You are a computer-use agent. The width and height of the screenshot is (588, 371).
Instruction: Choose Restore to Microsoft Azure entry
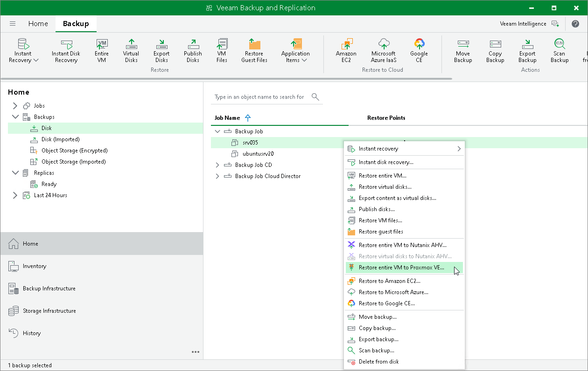click(405, 292)
